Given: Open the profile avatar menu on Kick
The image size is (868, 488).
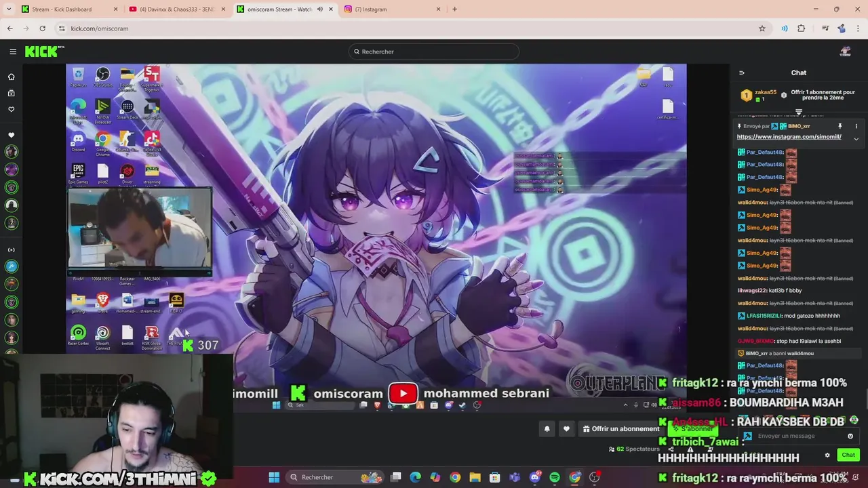Looking at the screenshot, I should tap(845, 52).
